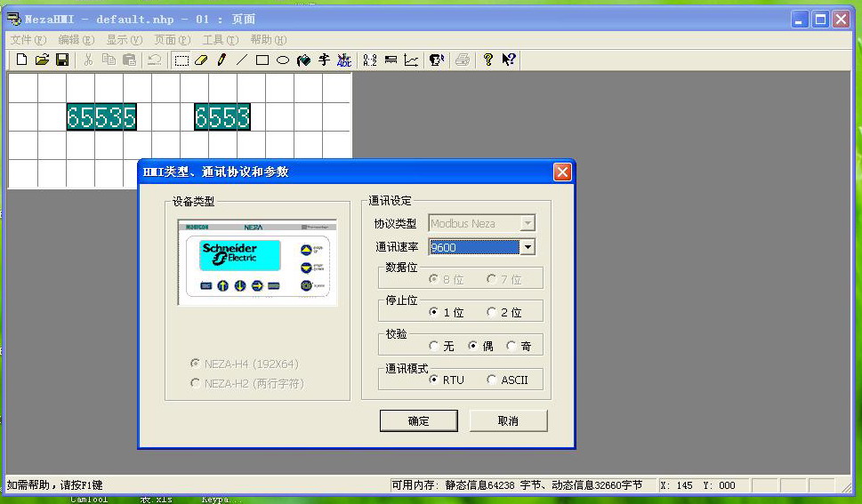862x504 pixels.
Task: Open the 文件 menu
Action: (x=28, y=40)
